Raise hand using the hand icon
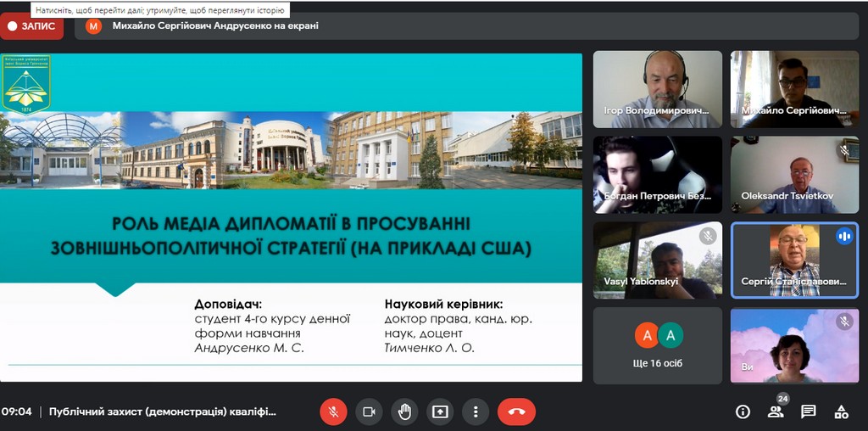 tap(404, 411)
